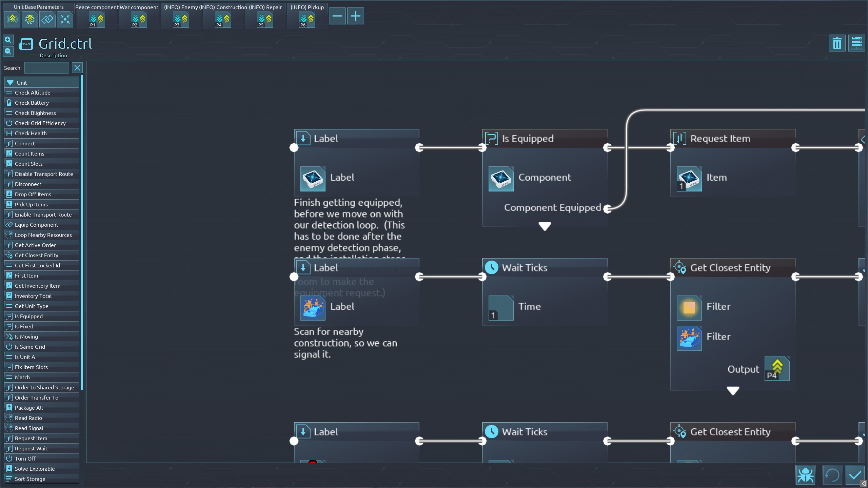Click the Is Equipped Component icon slot
868x488 pixels.
pyautogui.click(x=501, y=179)
